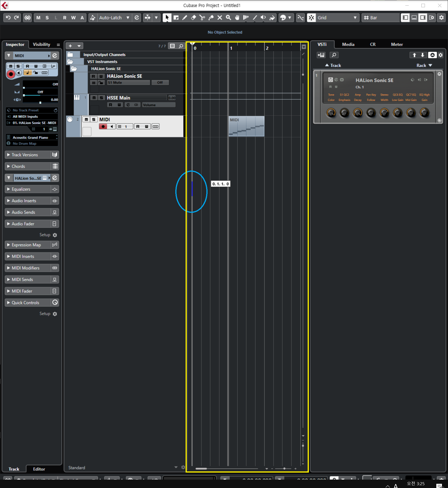Select the Range Selection tool
This screenshot has width=448, height=488.
176,18
